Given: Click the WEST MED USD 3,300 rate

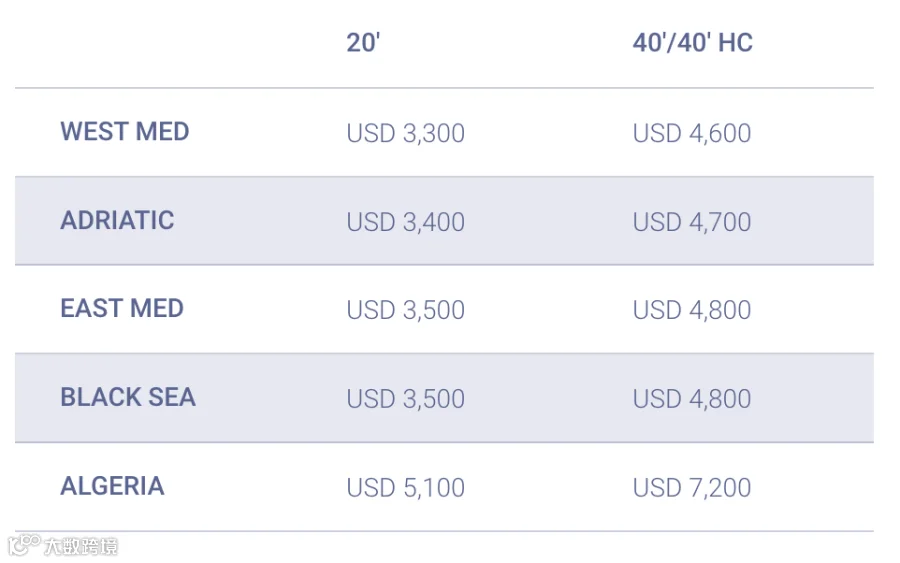Looking at the screenshot, I should click(405, 133).
